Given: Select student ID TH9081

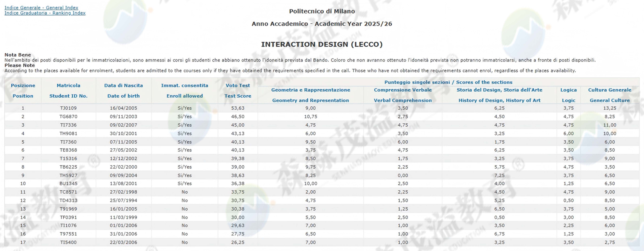Looking at the screenshot, I should (69, 134).
